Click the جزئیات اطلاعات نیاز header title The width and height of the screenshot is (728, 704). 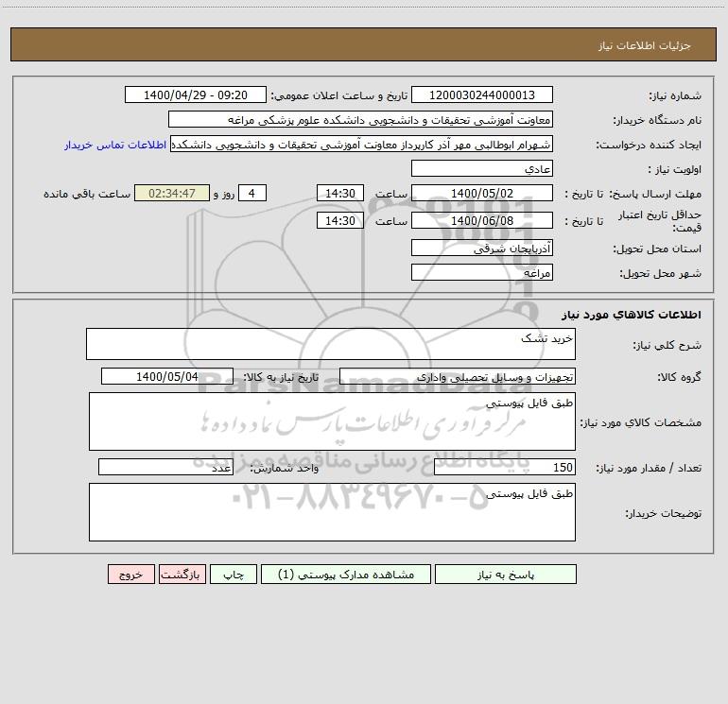click(645, 45)
